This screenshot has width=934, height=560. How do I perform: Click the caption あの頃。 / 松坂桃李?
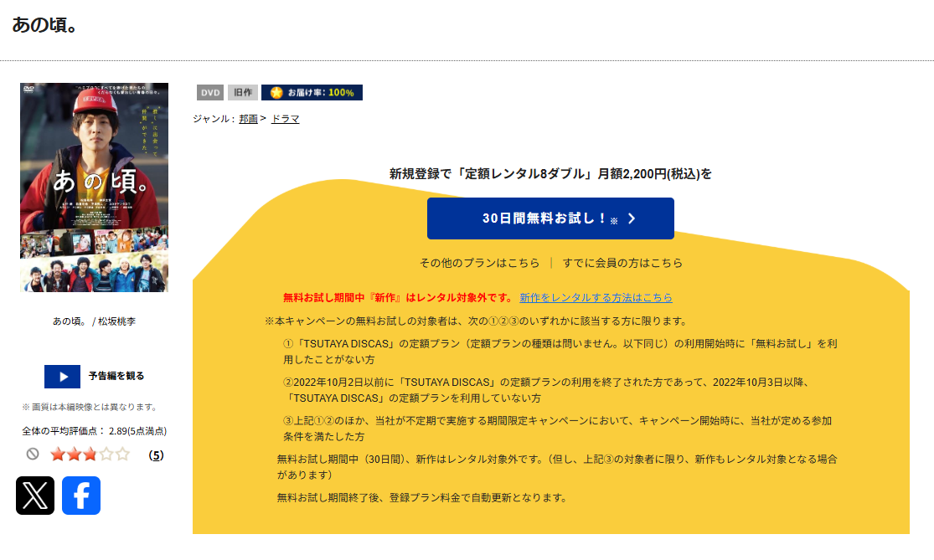(94, 321)
